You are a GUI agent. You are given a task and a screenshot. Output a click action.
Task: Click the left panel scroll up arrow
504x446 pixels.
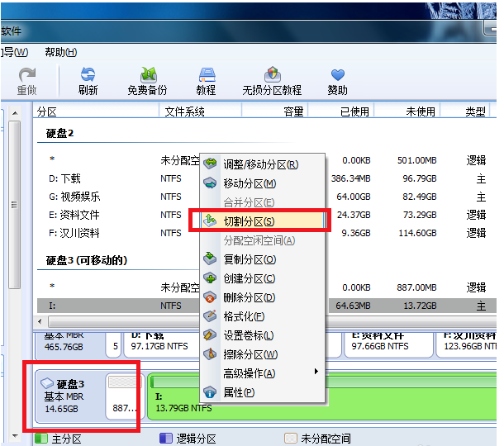click(15, 113)
